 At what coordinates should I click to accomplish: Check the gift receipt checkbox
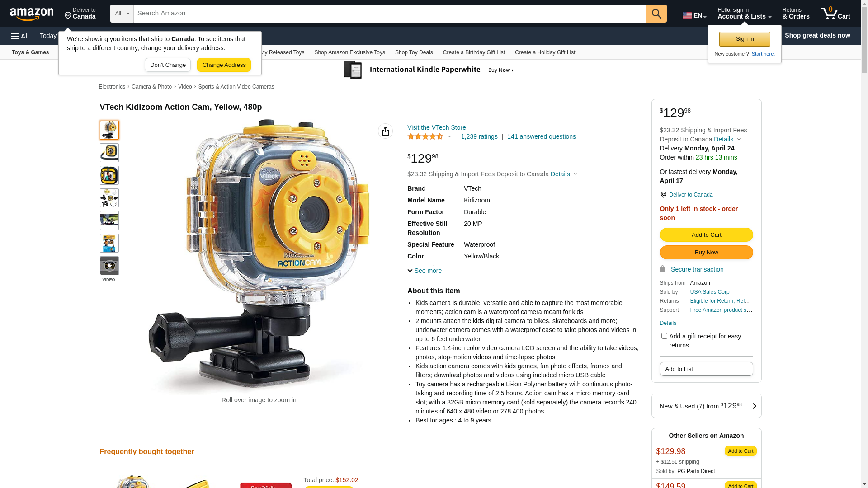coord(664,336)
